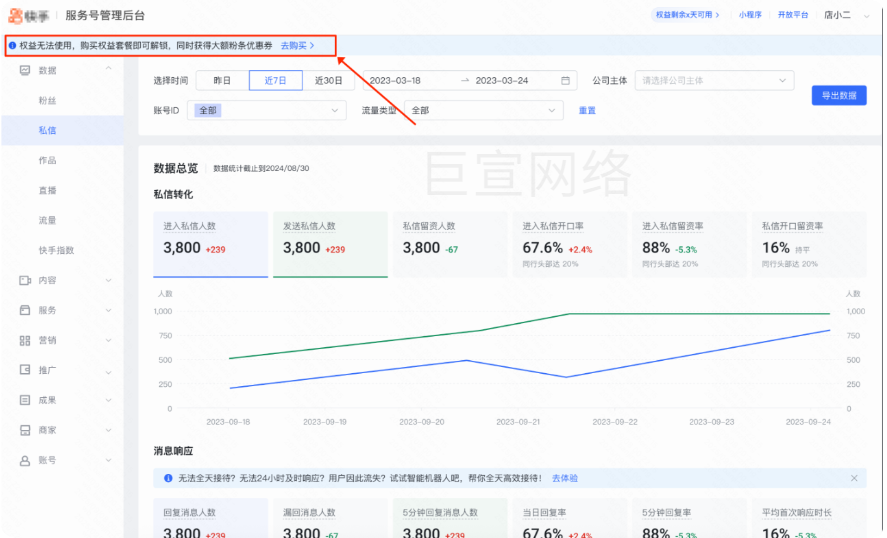887x538 pixels.
Task: Expand the 成果 sidebar section
Action: coord(109,400)
